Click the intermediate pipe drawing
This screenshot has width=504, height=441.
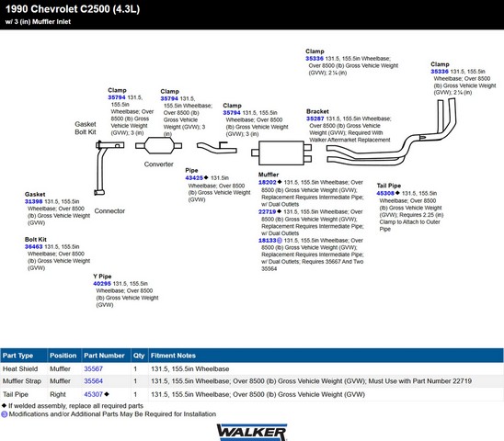click(x=217, y=147)
